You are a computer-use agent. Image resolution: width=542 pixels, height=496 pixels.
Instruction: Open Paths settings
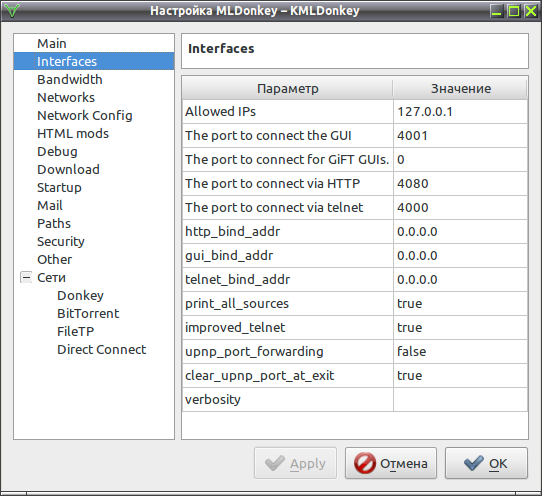54,223
